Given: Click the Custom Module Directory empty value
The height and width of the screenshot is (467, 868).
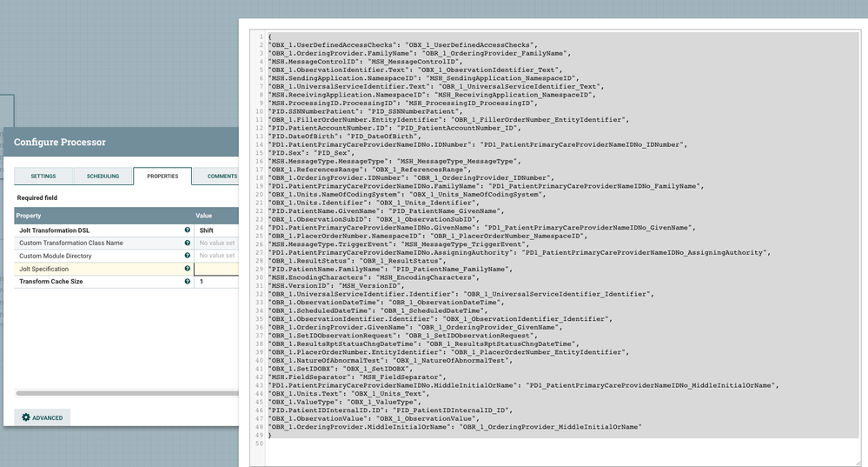Looking at the screenshot, I should point(217,256).
